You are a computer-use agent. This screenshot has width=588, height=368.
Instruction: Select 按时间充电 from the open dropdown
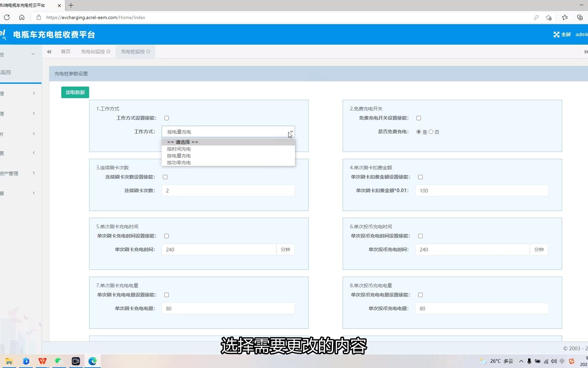click(179, 149)
